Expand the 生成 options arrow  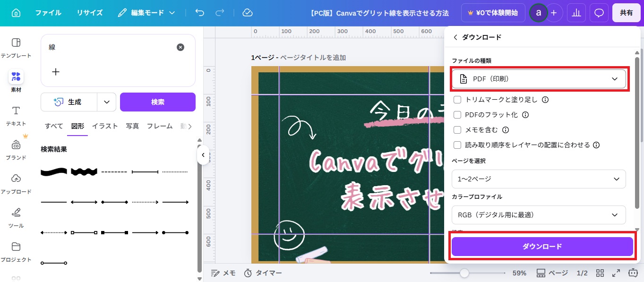click(x=107, y=102)
